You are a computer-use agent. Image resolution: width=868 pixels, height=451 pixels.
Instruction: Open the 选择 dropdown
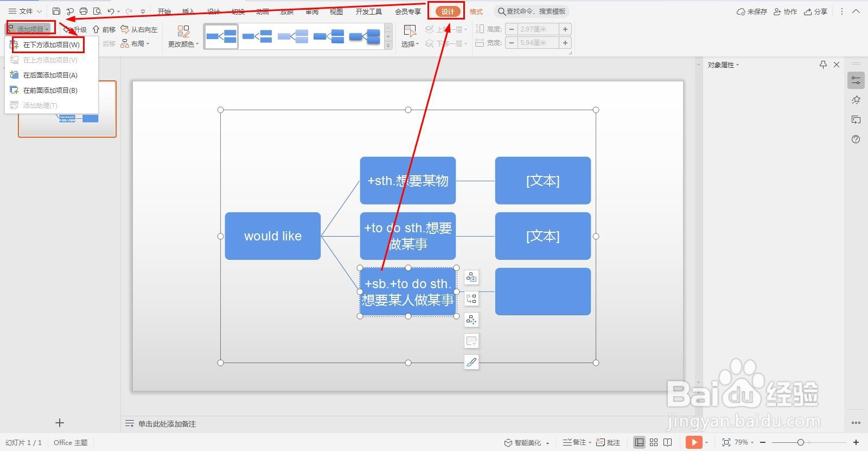coord(410,37)
